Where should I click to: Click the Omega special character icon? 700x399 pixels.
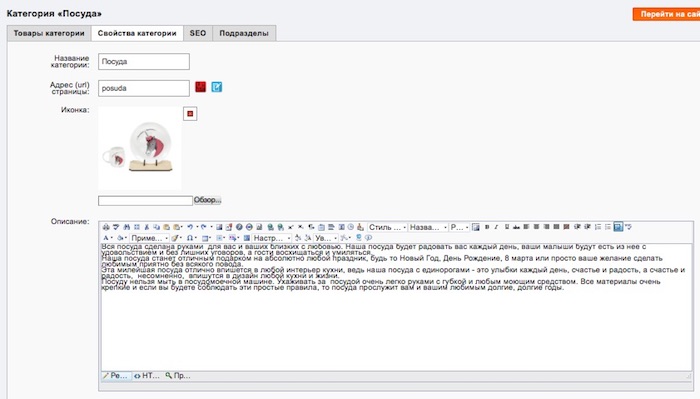190,238
